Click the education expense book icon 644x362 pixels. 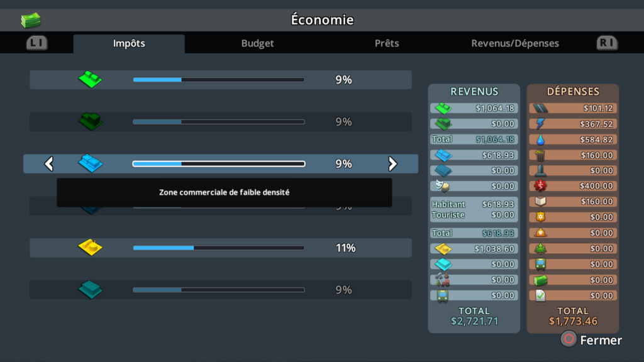click(540, 202)
